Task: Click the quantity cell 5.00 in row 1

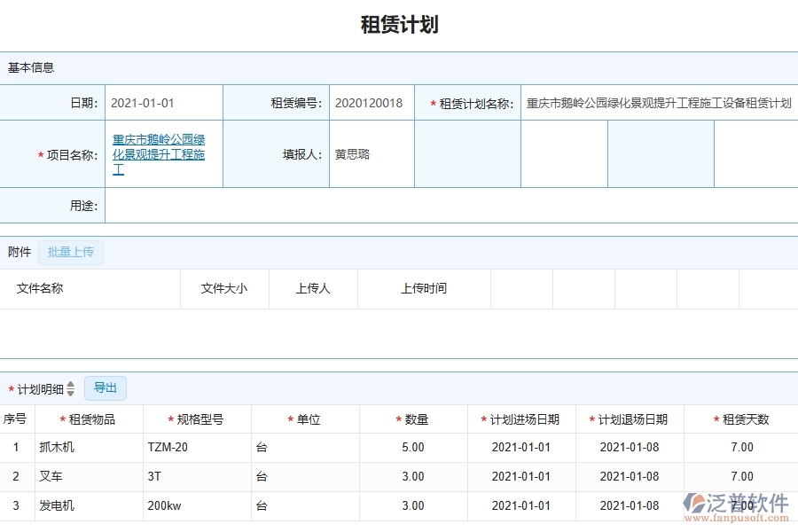Action: (413, 448)
